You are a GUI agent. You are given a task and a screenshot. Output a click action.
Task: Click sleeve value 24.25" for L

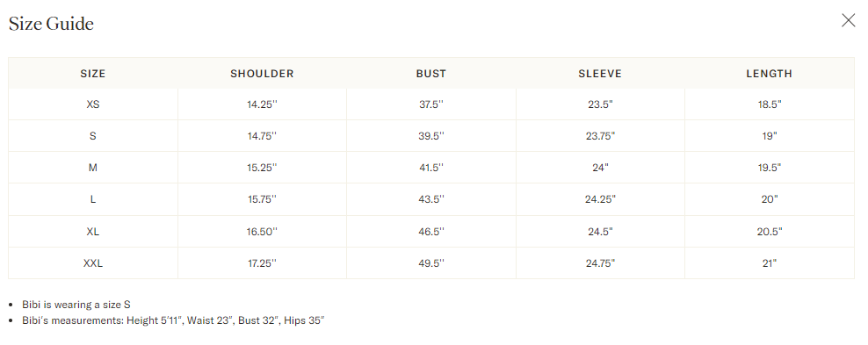(600, 199)
